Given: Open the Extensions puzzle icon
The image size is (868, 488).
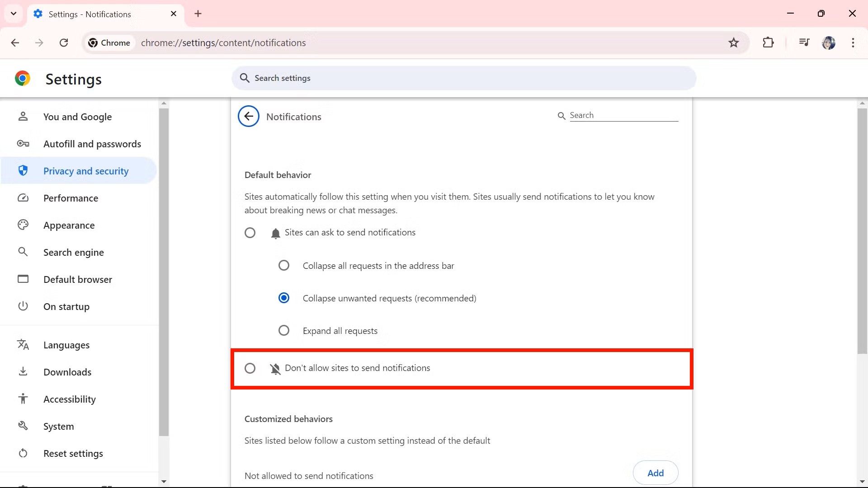Looking at the screenshot, I should (x=768, y=42).
